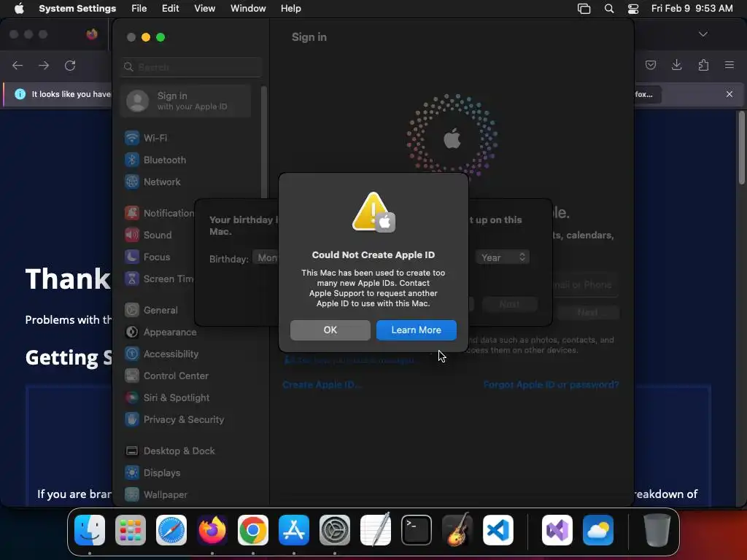Open Finder from the Dock
Image resolution: width=747 pixels, height=560 pixels.
(90, 530)
